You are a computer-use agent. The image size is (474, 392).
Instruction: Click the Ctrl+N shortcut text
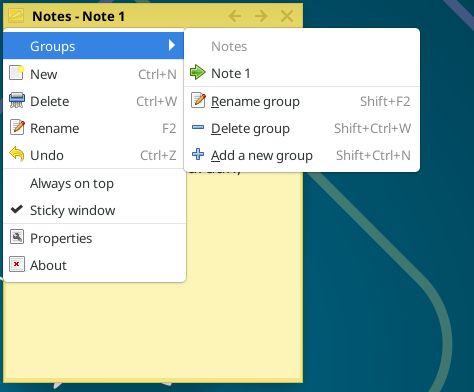(x=157, y=74)
